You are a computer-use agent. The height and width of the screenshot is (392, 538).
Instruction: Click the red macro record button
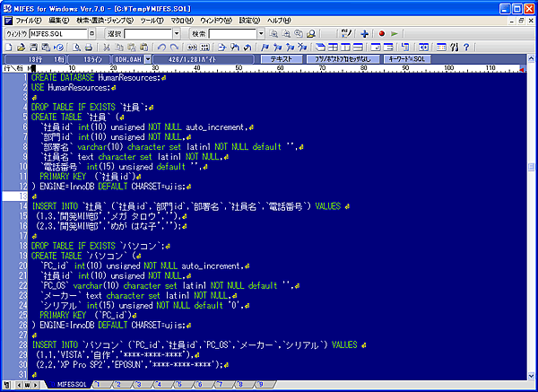382,34
